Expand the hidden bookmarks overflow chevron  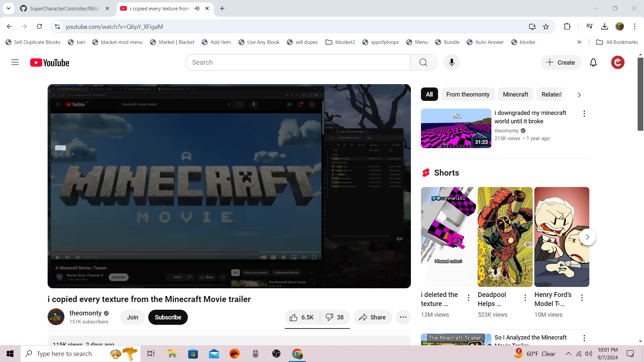point(579,42)
